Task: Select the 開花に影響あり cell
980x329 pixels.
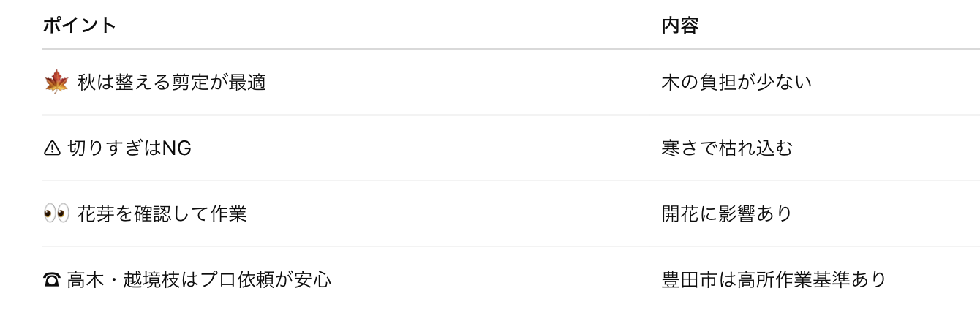Action: (727, 214)
